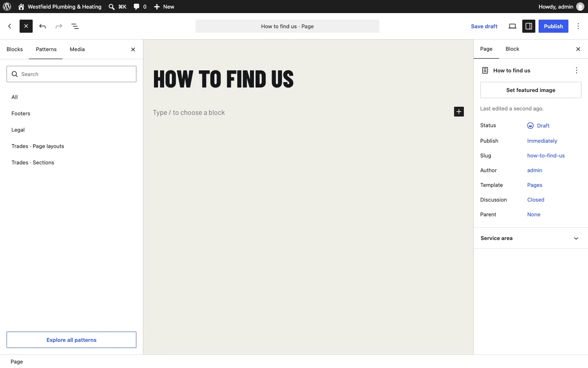The height and width of the screenshot is (368, 588).
Task: Switch to the Blocks tab
Action: 15,49
